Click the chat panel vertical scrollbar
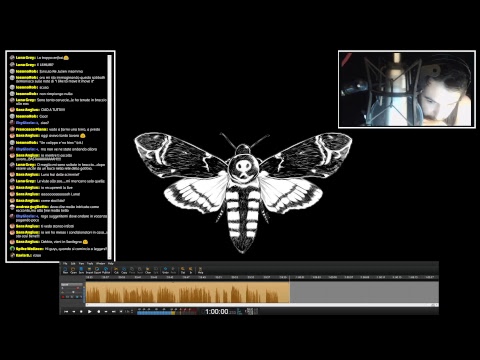Image resolution: width=480 pixels, height=360 pixels. [109, 157]
